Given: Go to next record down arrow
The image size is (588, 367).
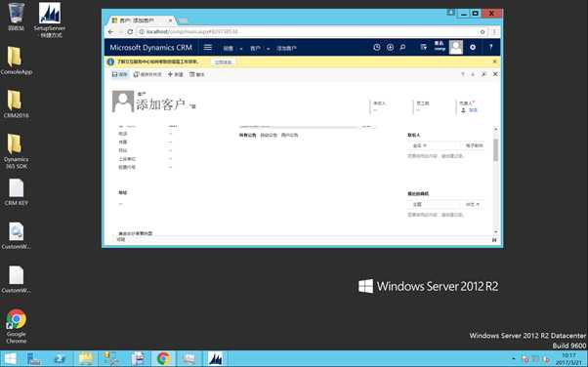Looking at the screenshot, I should (x=473, y=74).
